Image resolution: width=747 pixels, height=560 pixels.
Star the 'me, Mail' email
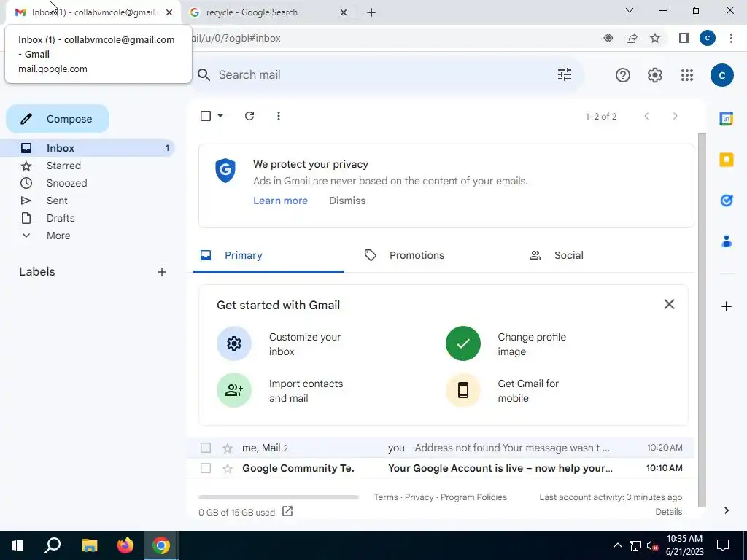tap(228, 448)
